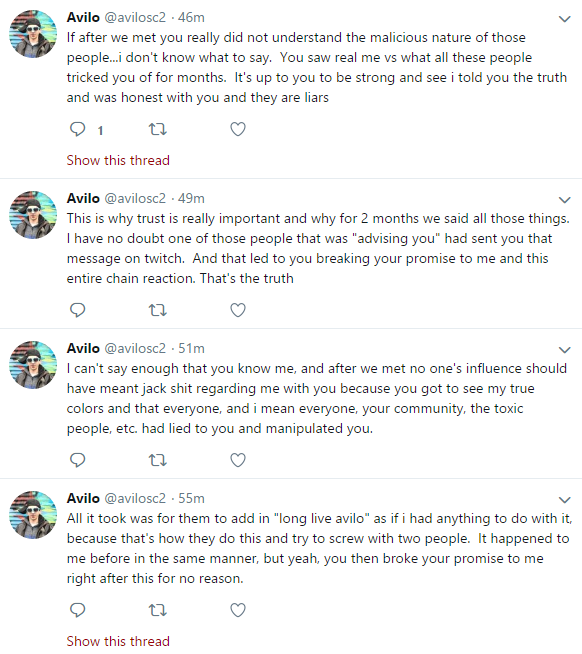Reply to the 51m tweet
This screenshot has width=582, height=654.
pos(78,460)
